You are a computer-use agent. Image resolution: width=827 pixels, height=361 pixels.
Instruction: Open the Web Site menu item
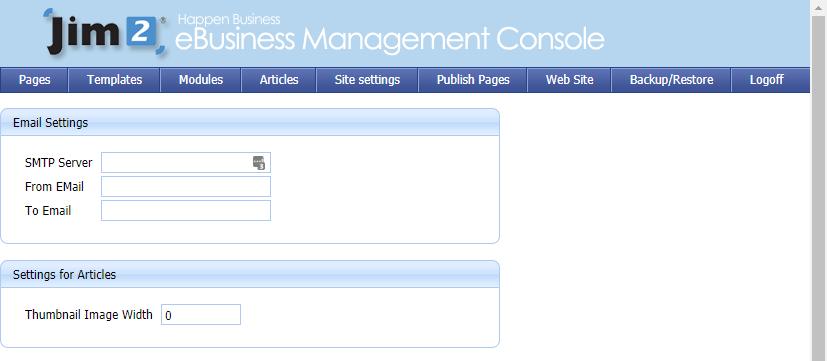coord(570,80)
